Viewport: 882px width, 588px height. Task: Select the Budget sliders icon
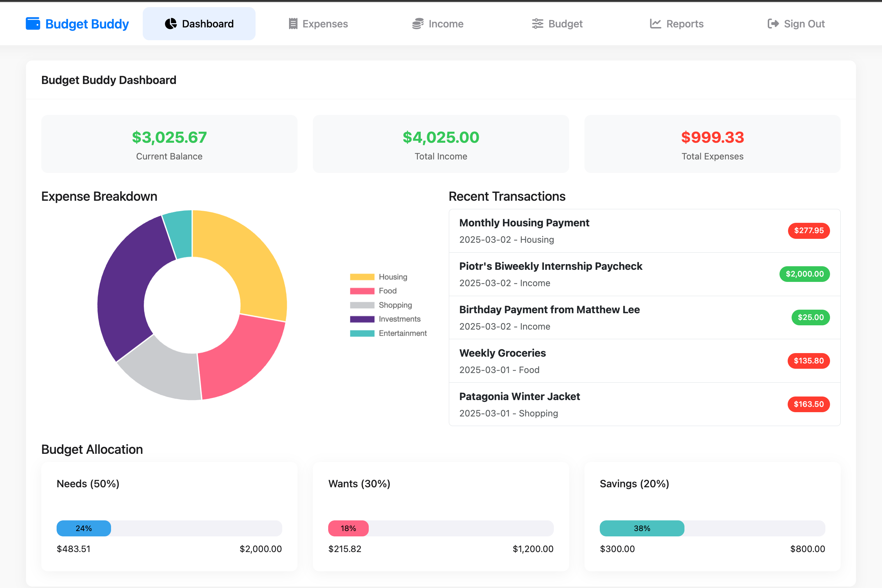(537, 23)
